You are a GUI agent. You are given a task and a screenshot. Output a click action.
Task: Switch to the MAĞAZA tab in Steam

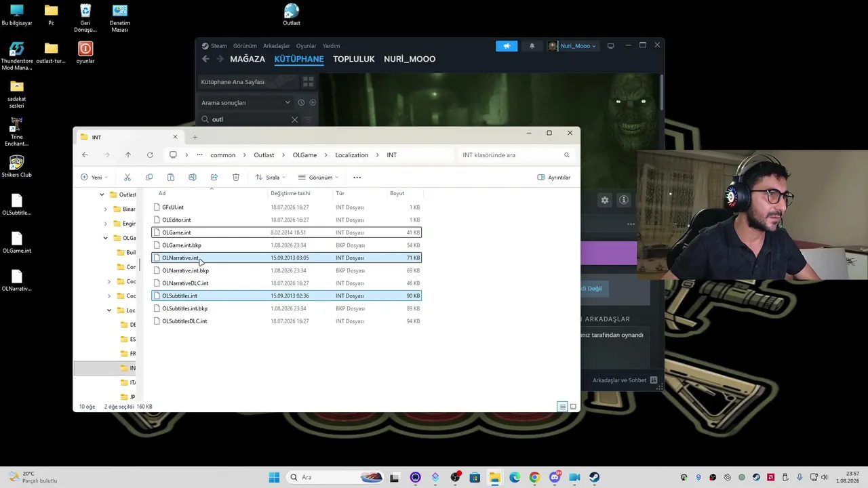pos(248,59)
